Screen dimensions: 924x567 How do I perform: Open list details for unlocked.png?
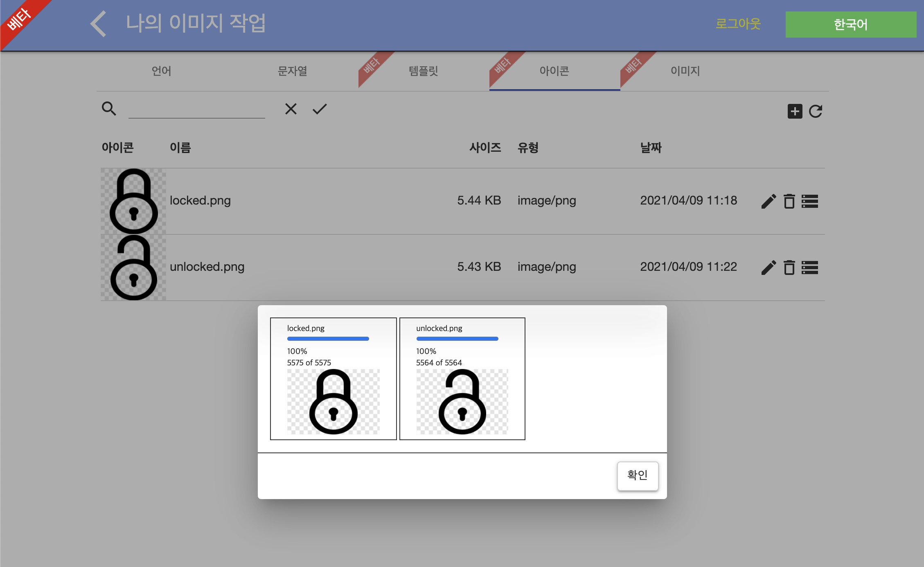810,268
